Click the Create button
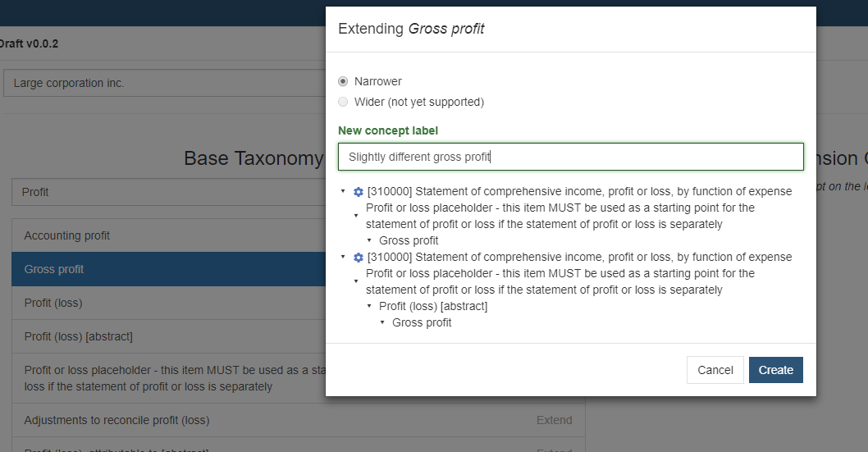 tap(775, 370)
